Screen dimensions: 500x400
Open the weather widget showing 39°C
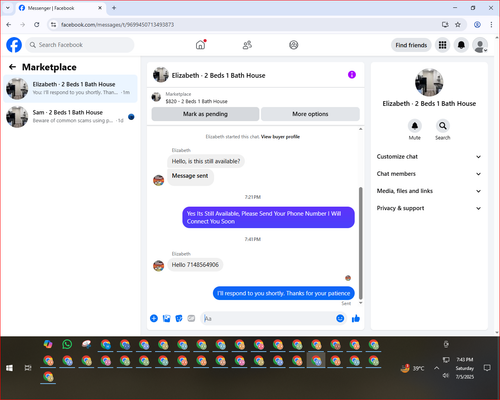pyautogui.click(x=413, y=368)
